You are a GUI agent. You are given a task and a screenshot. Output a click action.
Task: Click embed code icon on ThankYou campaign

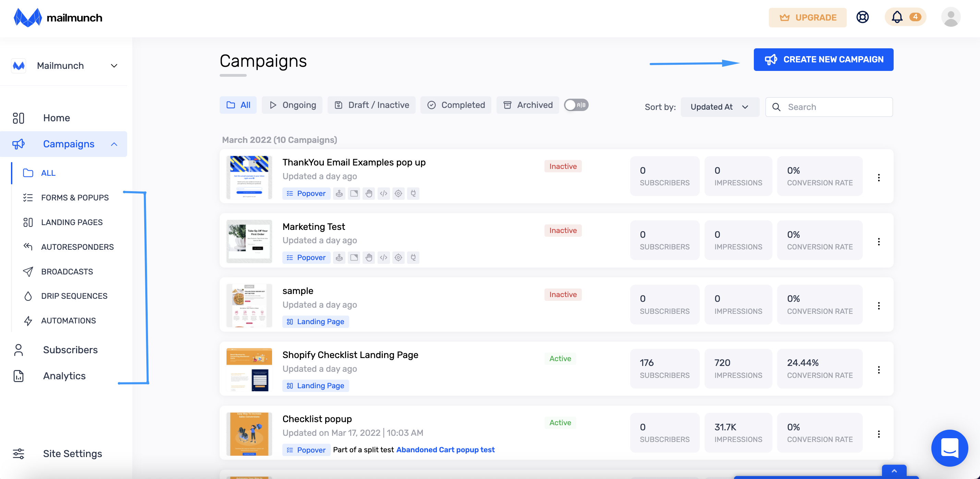click(x=383, y=193)
